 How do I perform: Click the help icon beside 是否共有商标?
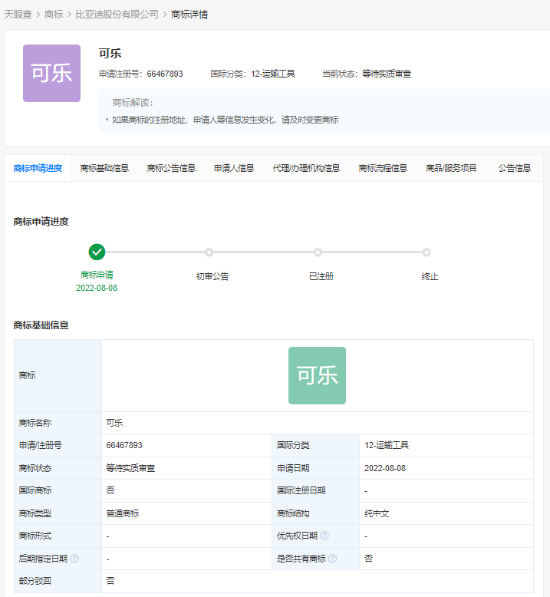pos(333,559)
